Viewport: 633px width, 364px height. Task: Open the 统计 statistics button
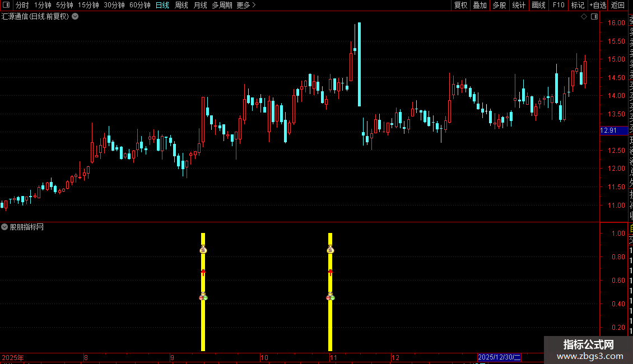coord(519,5)
